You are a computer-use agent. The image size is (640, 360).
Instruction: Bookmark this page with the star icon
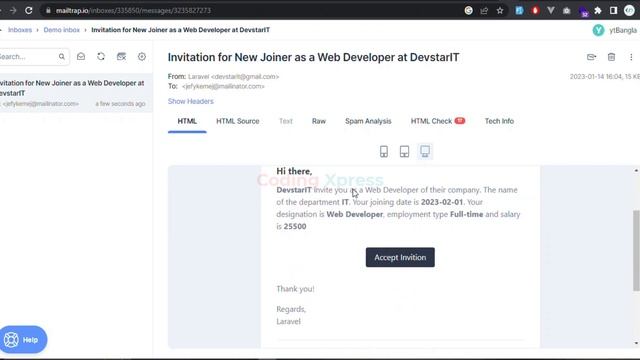(500, 11)
